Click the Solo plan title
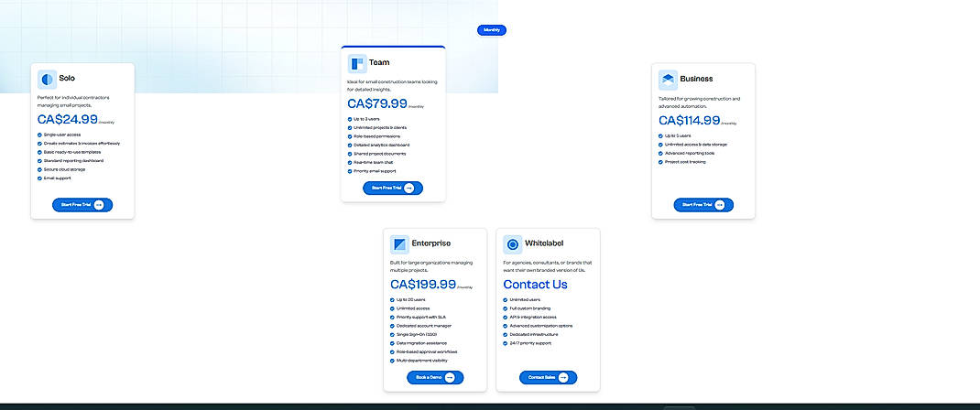980x410 pixels. coord(67,79)
